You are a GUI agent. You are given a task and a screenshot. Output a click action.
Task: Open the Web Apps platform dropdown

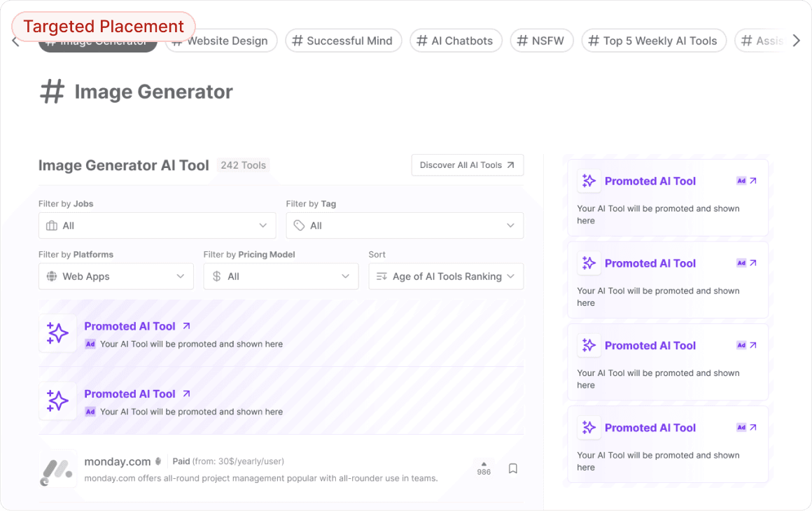pos(116,276)
